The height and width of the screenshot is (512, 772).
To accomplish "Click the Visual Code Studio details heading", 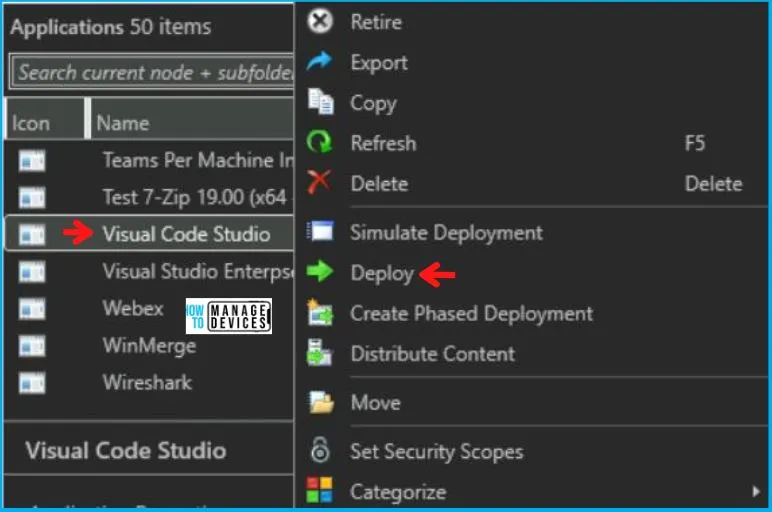I will pyautogui.click(x=126, y=450).
